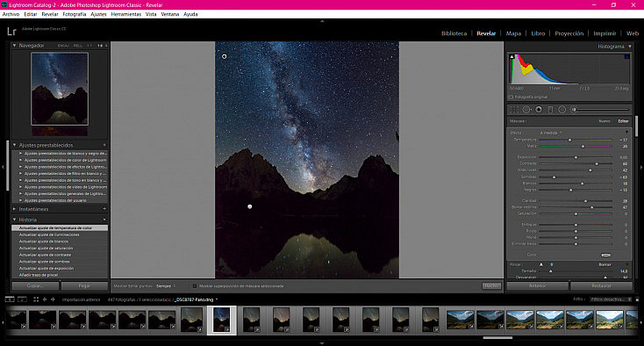Select the Borrar brush option

point(605,264)
